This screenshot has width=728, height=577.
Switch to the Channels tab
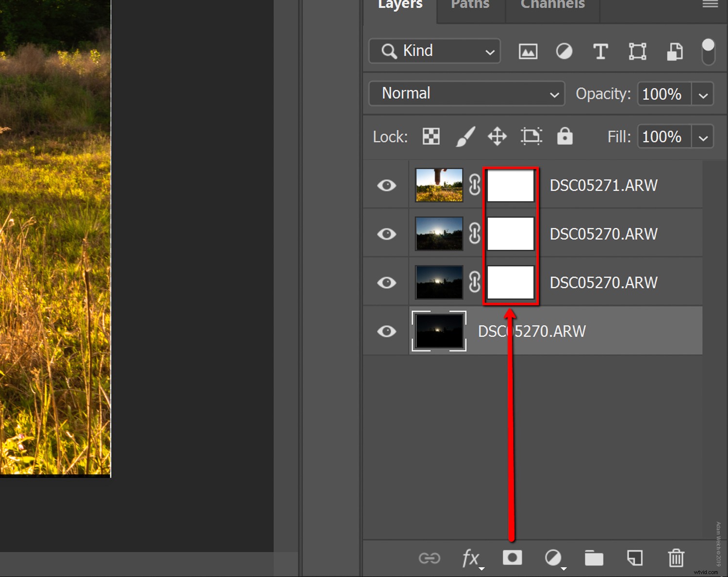coord(552,5)
